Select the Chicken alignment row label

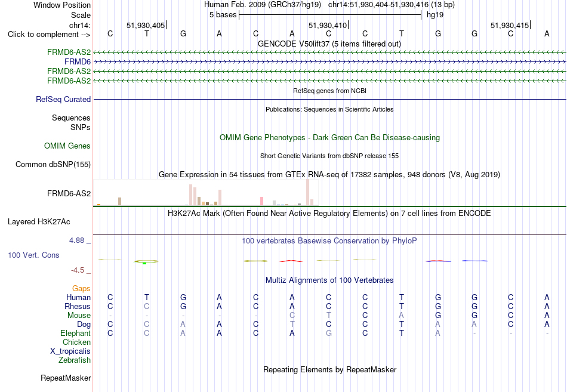76,342
